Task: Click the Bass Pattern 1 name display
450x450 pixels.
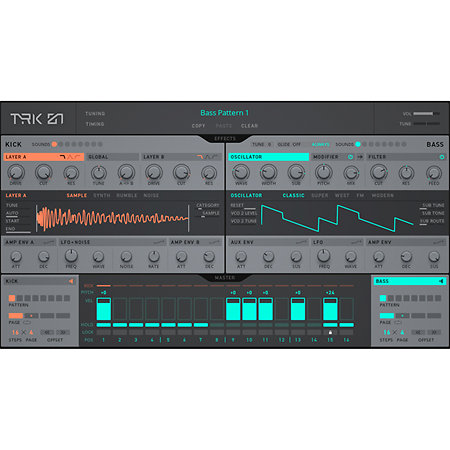Action: (x=224, y=113)
